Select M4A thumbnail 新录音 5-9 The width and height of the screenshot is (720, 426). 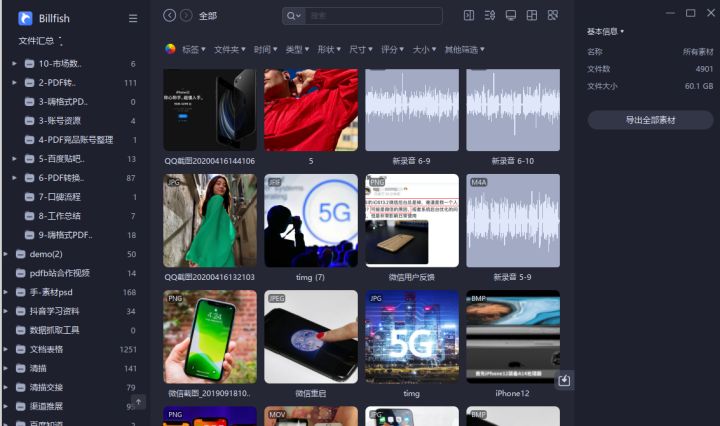(513, 220)
